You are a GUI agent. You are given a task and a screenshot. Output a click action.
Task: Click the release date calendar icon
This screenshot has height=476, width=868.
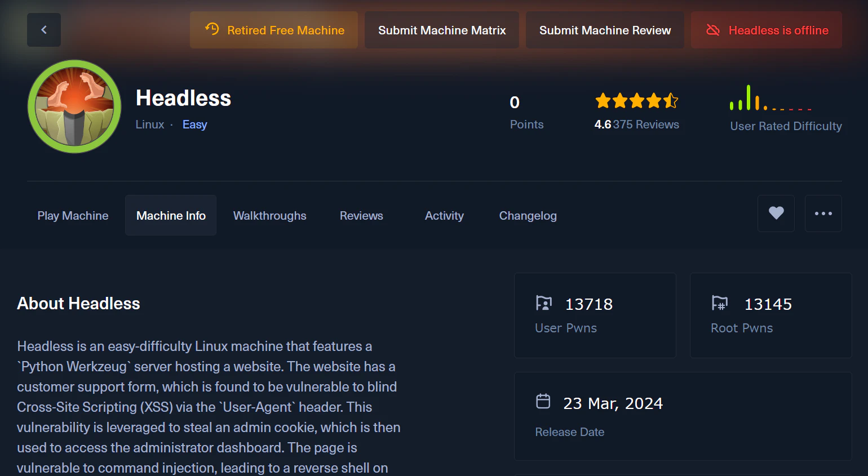point(543,402)
